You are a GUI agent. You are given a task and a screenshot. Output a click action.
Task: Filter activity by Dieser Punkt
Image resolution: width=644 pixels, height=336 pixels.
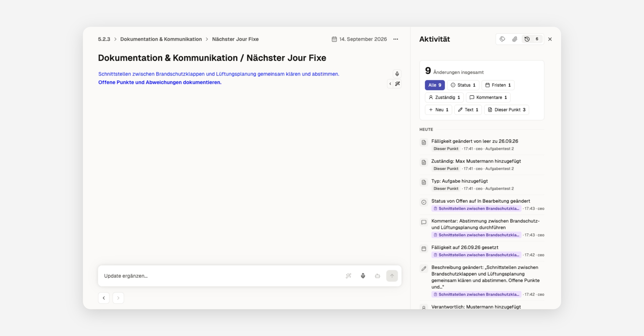coord(507,110)
